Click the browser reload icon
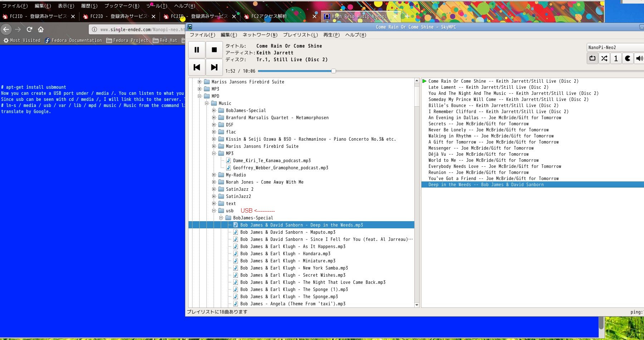This screenshot has width=644, height=340. [29, 29]
